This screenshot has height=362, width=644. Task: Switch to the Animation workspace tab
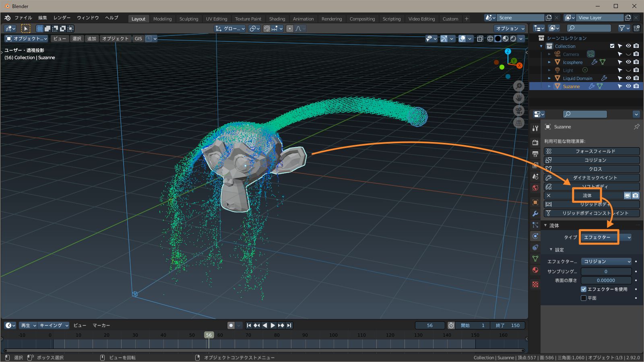[x=303, y=19]
